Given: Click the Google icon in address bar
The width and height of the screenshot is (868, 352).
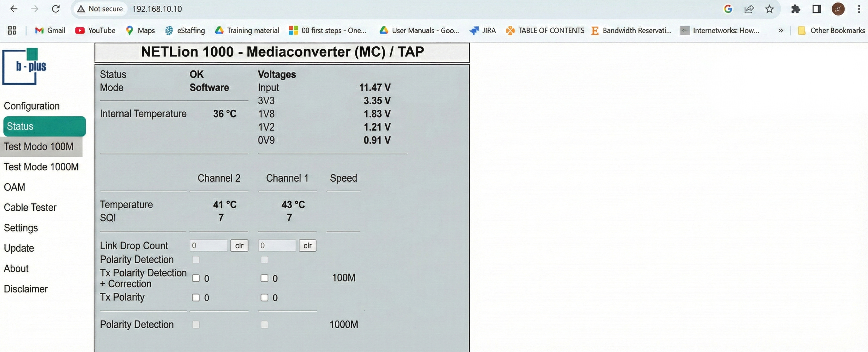Looking at the screenshot, I should [728, 9].
